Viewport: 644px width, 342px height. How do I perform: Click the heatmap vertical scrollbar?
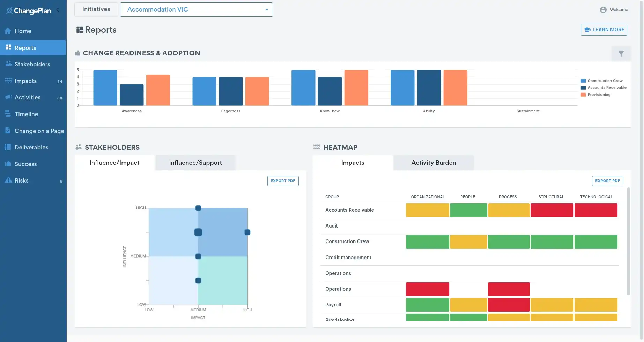628,241
